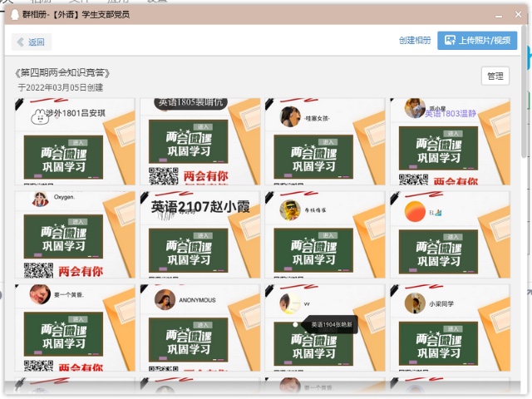Click the window title 群相册-【外语】学生支部党员

76,15
